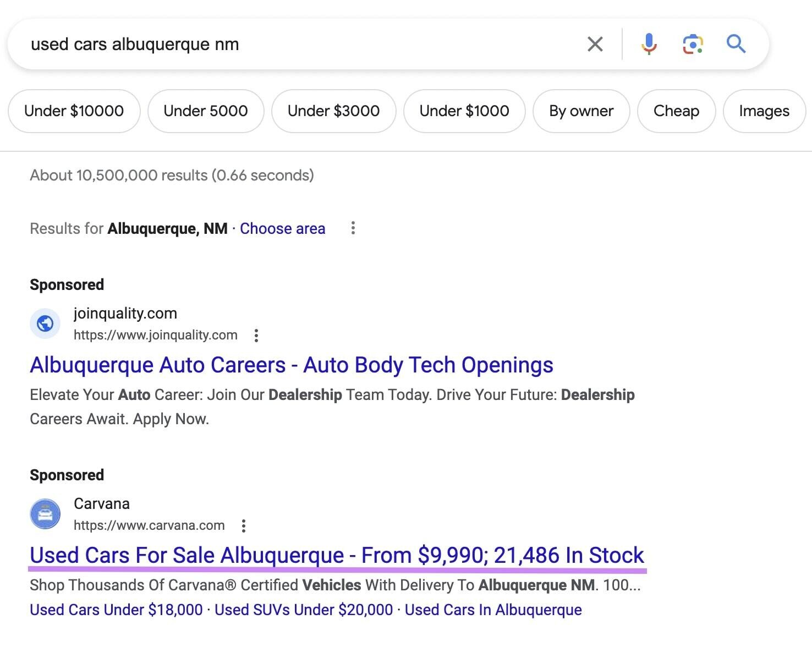
Task: Open Google Lens camera search
Action: click(x=692, y=43)
